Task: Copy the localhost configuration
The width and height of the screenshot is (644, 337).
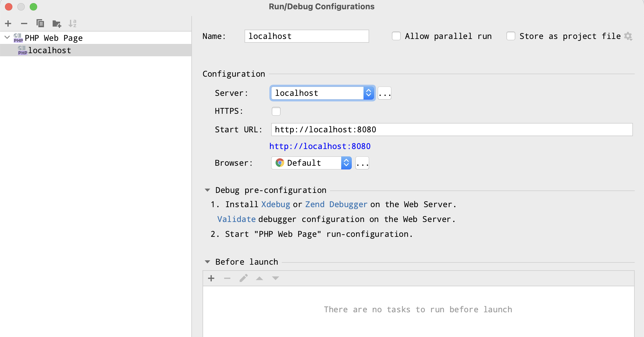Action: pyautogui.click(x=40, y=23)
